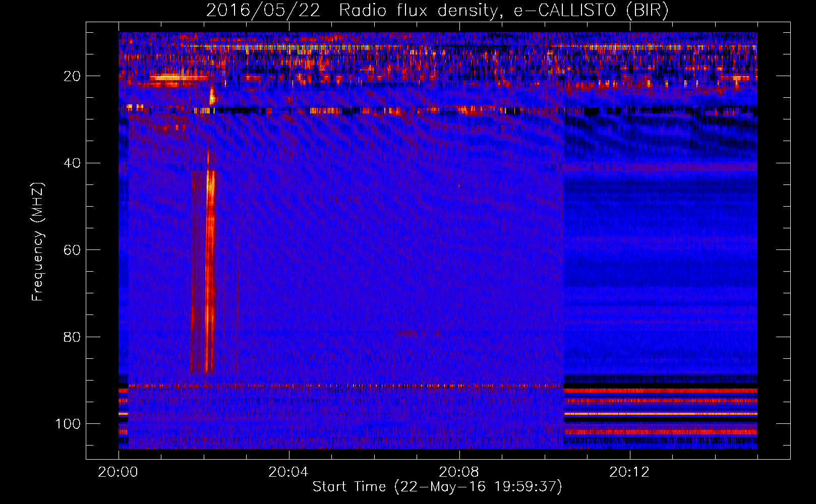Click the 20:00 time tick label
Viewport: 816px width, 504px height.
[119, 472]
